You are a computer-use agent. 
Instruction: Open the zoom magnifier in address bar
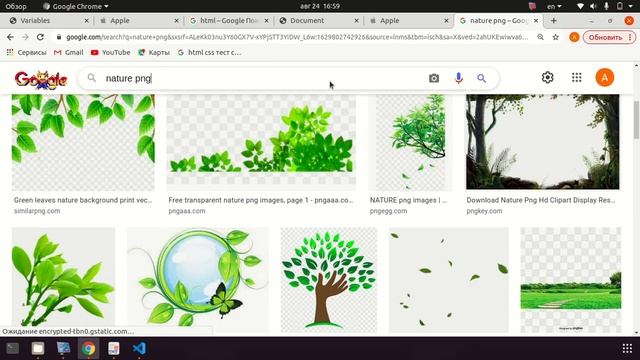tap(540, 37)
